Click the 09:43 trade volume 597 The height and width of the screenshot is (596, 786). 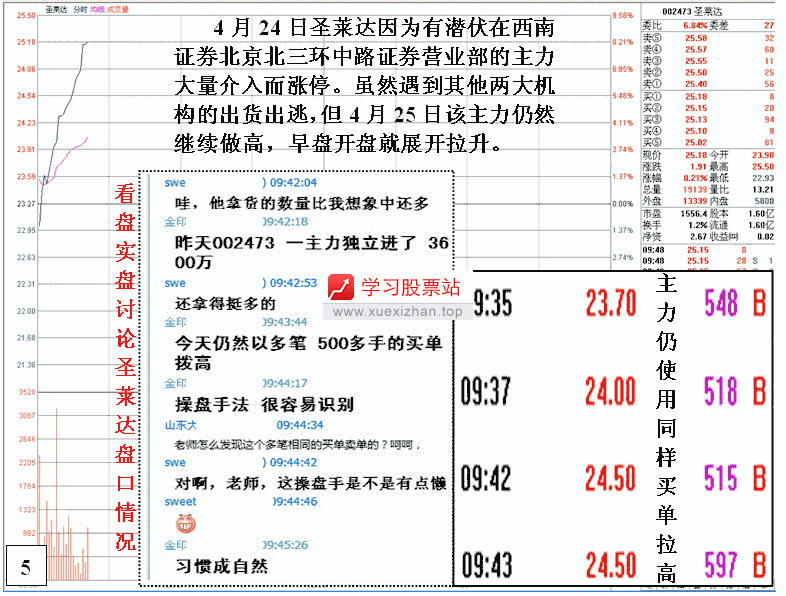pos(721,565)
